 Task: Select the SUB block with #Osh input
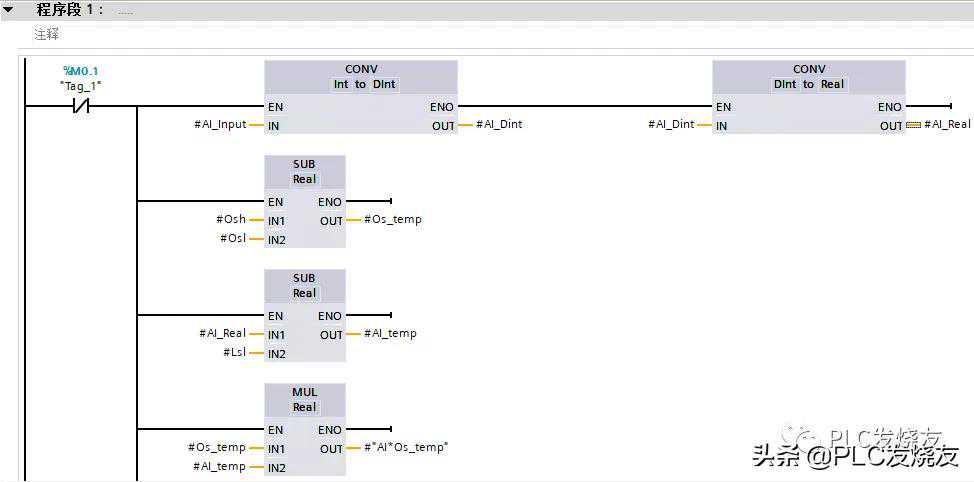(304, 171)
